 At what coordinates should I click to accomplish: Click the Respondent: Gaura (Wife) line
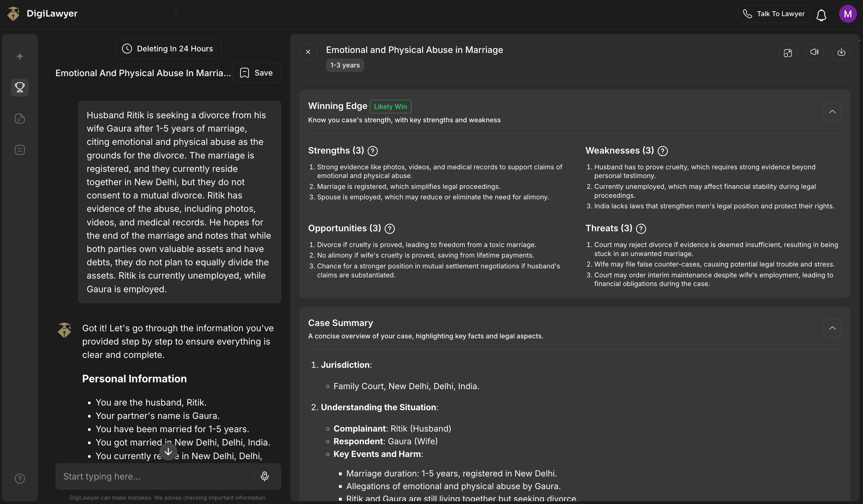[x=386, y=441]
